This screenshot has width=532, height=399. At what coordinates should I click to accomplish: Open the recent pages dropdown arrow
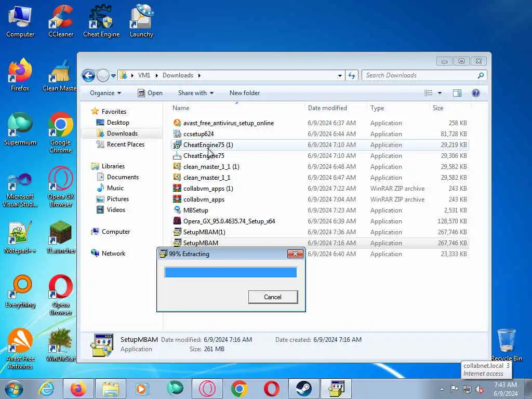pyautogui.click(x=113, y=76)
